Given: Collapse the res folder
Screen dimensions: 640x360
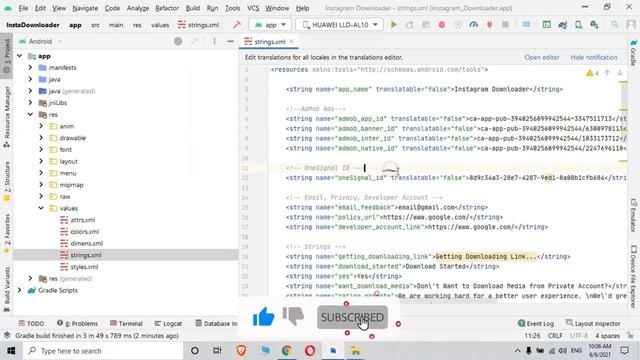Looking at the screenshot, I should pos(30,115).
